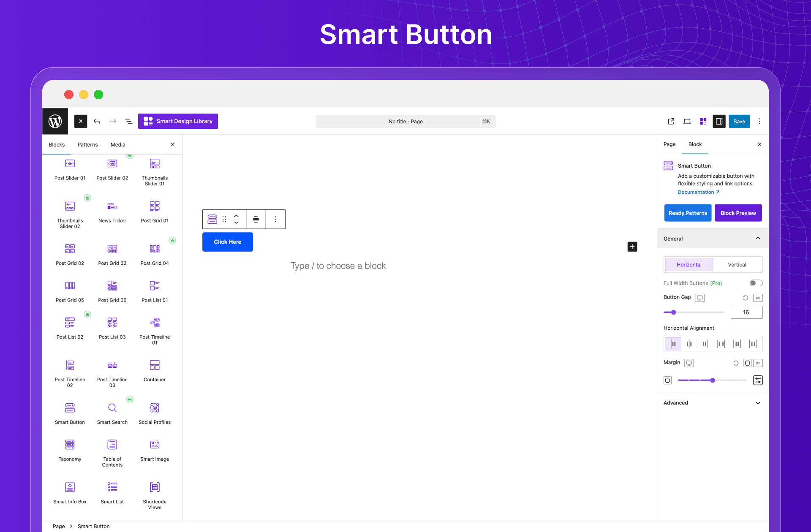Click block alignment icon in block toolbar
The width and height of the screenshot is (811, 532).
[x=256, y=219]
